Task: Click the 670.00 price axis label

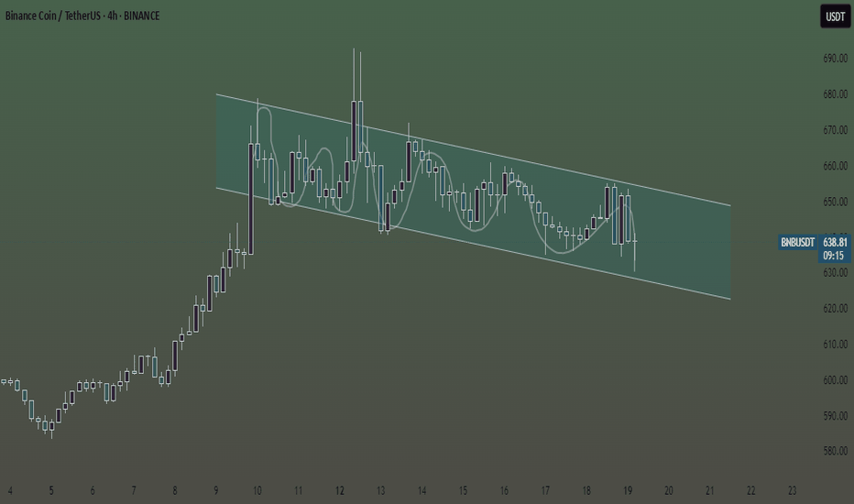Action: 835,130
